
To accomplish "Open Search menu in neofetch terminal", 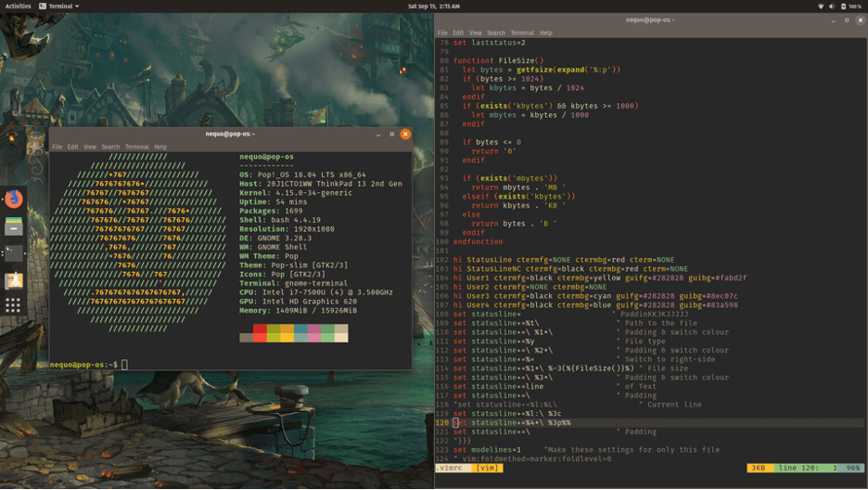I will (110, 147).
